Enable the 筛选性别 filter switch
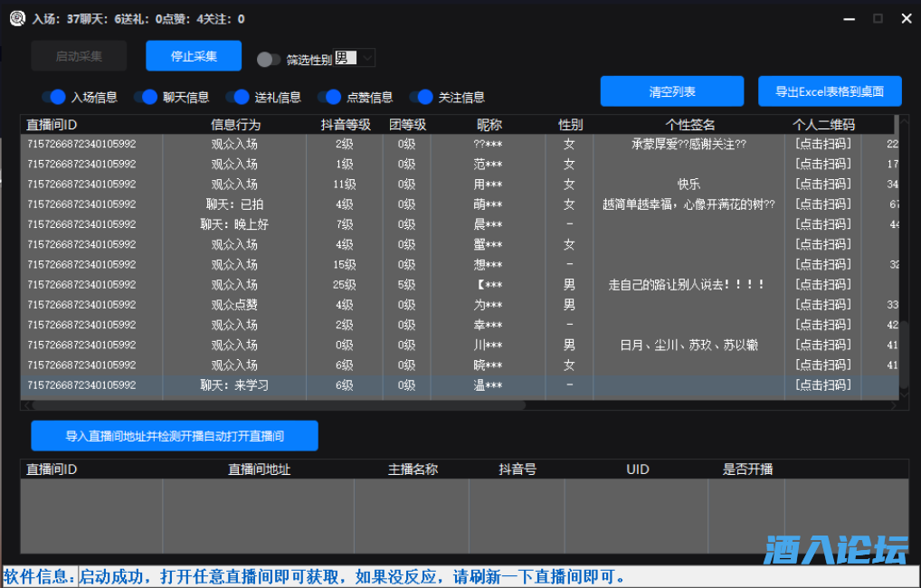 268,60
